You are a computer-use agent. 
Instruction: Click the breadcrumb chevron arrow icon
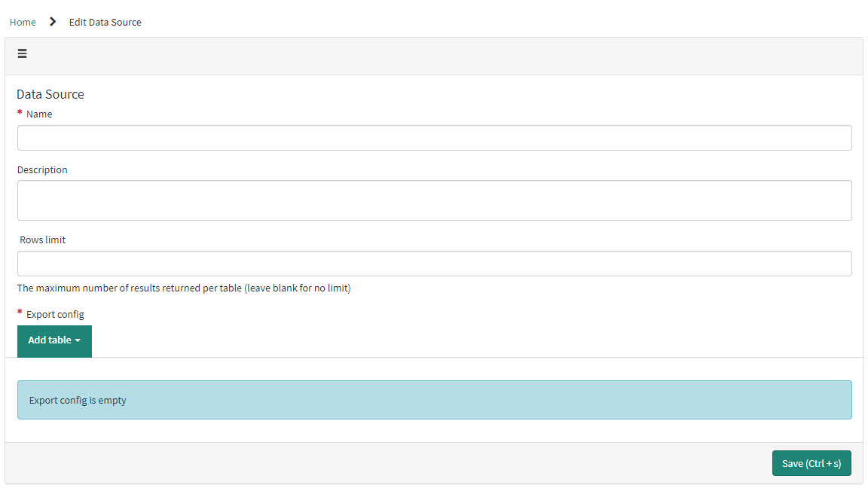click(x=53, y=22)
